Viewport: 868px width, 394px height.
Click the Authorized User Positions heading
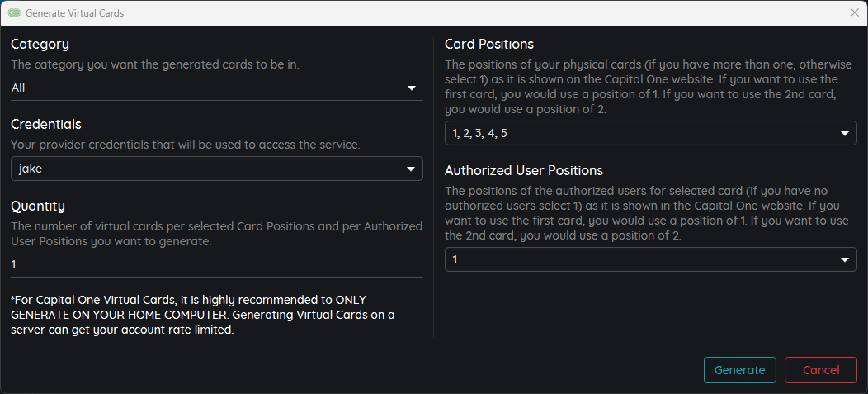point(524,170)
